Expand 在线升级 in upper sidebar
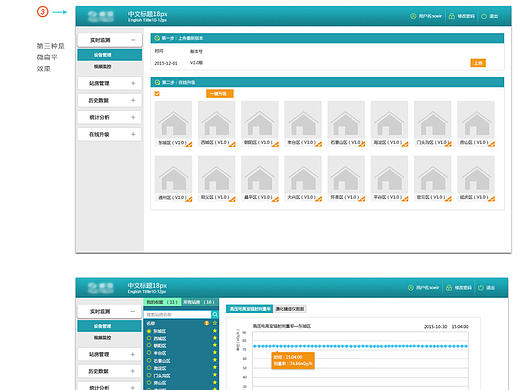The image size is (520, 390). pyautogui.click(x=133, y=134)
